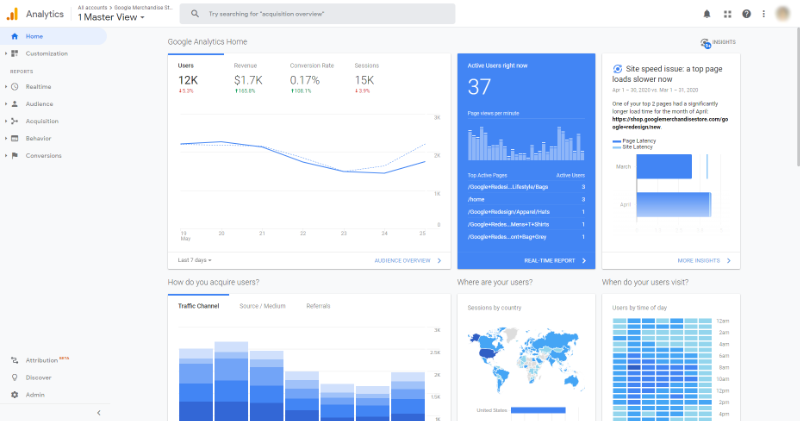The width and height of the screenshot is (800, 421).
Task: Click the search field in the header
Action: click(317, 14)
